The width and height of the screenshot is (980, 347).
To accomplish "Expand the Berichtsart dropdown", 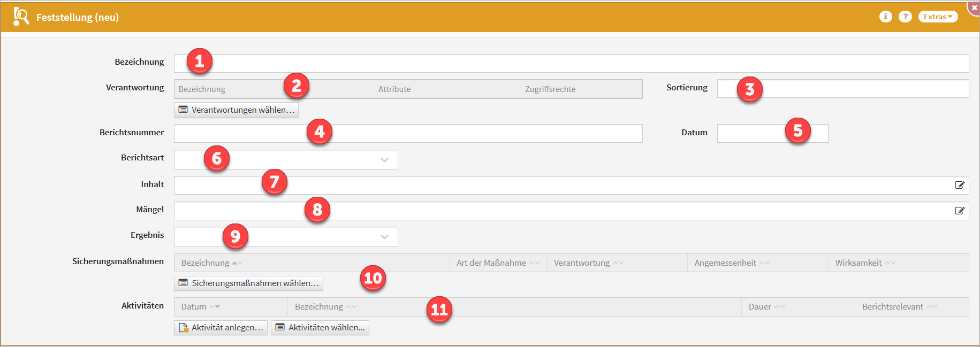I will 384,160.
